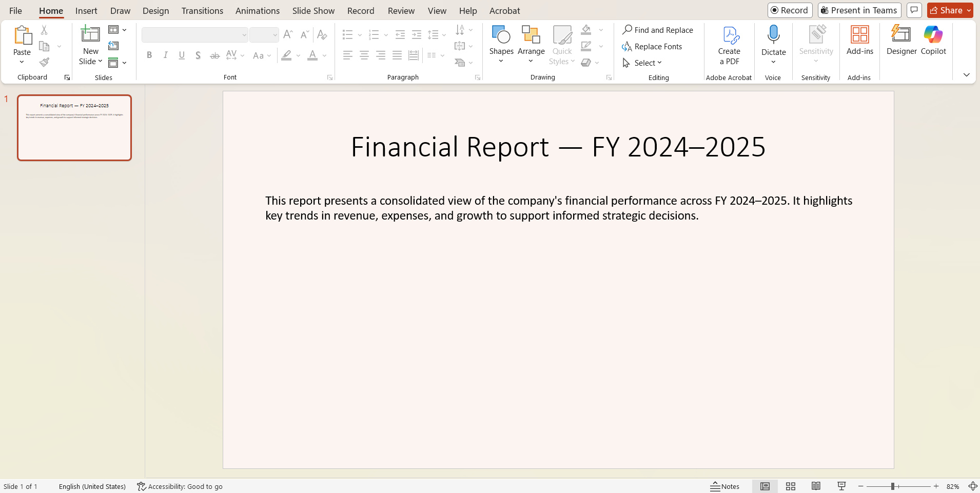The width and height of the screenshot is (980, 493).
Task: Start Slide Show from status bar
Action: point(841,486)
